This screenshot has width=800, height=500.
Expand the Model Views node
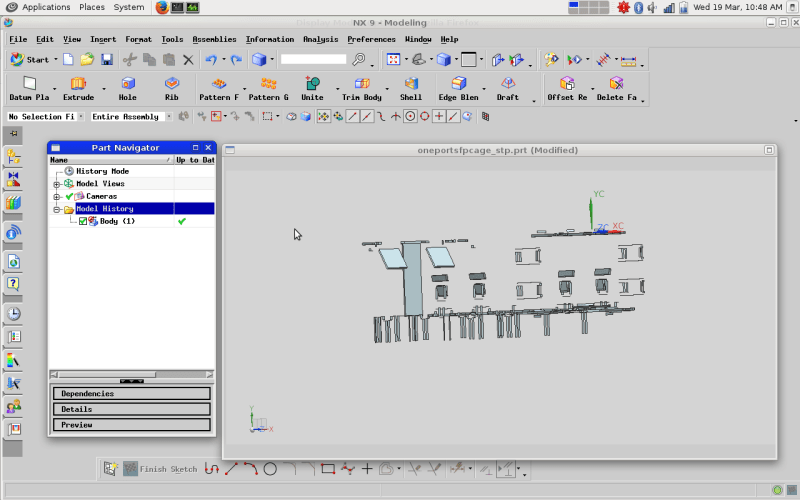[57, 184]
